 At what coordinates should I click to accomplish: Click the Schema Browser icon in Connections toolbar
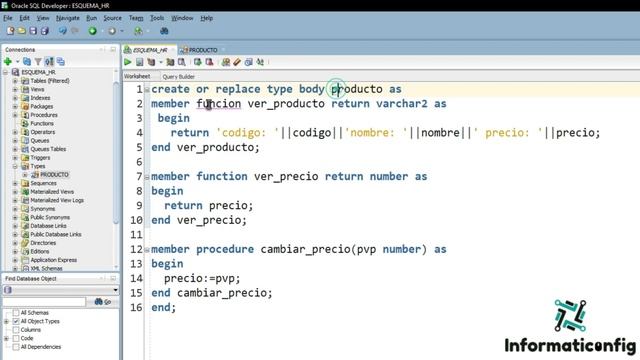coord(49,62)
